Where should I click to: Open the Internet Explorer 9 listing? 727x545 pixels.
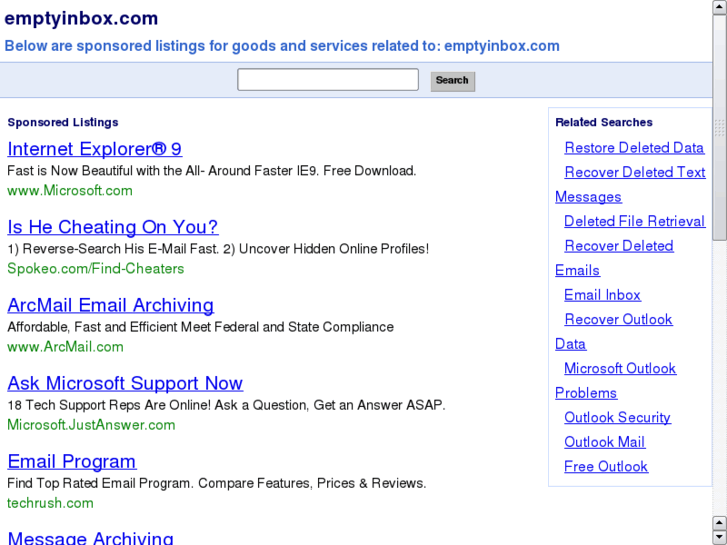pos(94,149)
